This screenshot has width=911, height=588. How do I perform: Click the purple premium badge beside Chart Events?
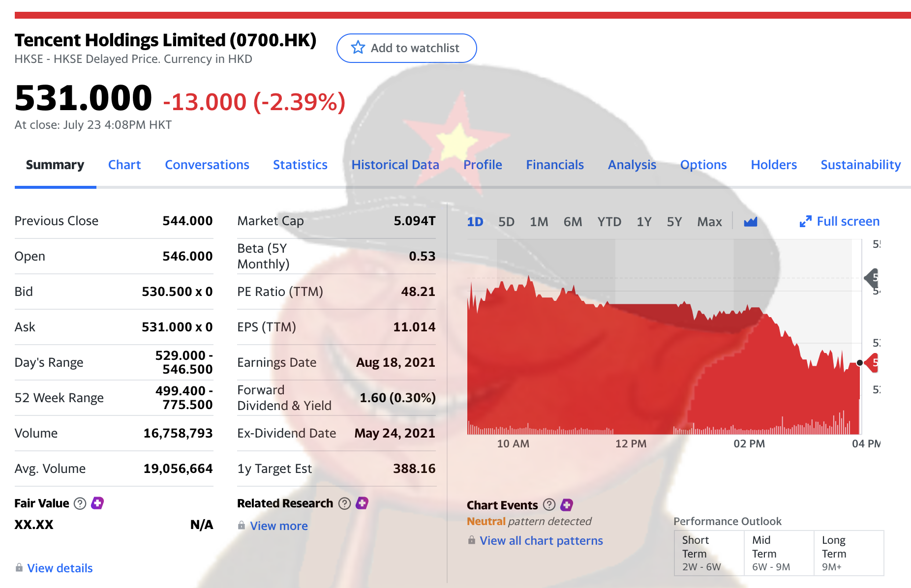[567, 505]
